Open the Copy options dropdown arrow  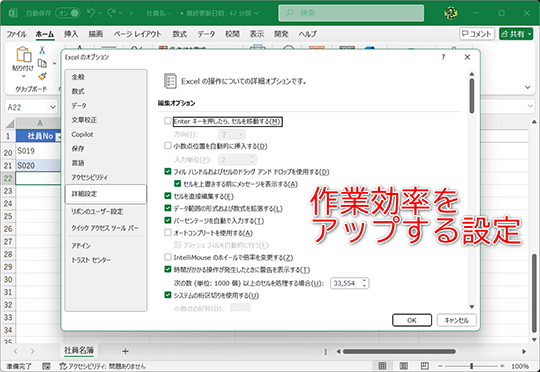point(54,63)
